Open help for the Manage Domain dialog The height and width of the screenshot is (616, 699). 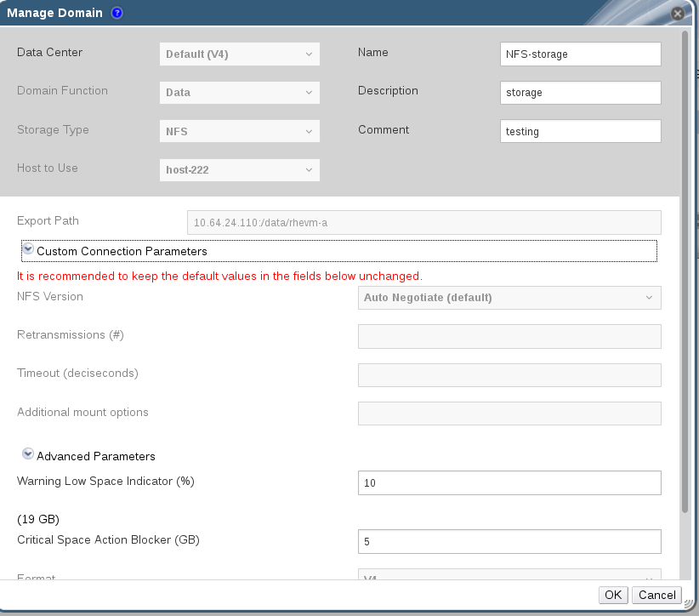[x=116, y=13]
